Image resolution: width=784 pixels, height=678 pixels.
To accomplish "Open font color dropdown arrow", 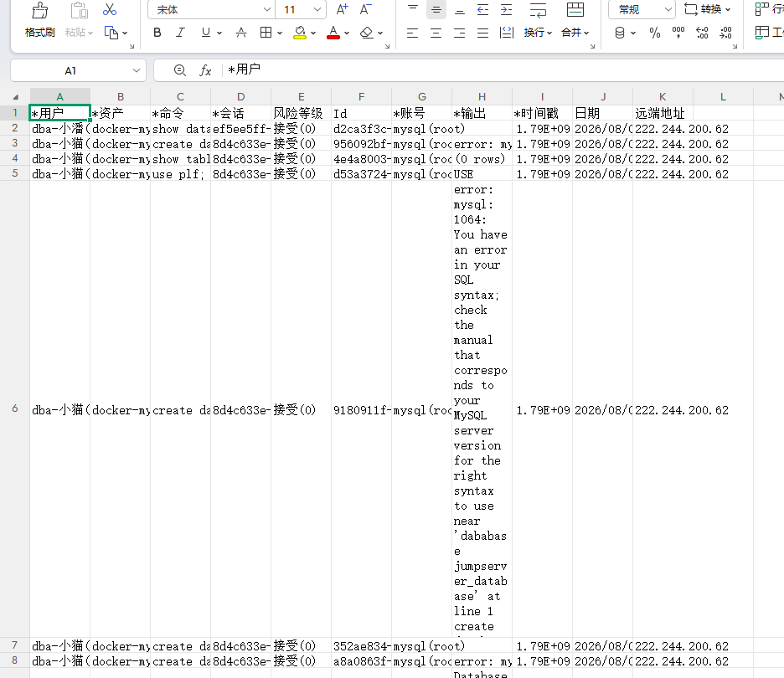I will (347, 33).
